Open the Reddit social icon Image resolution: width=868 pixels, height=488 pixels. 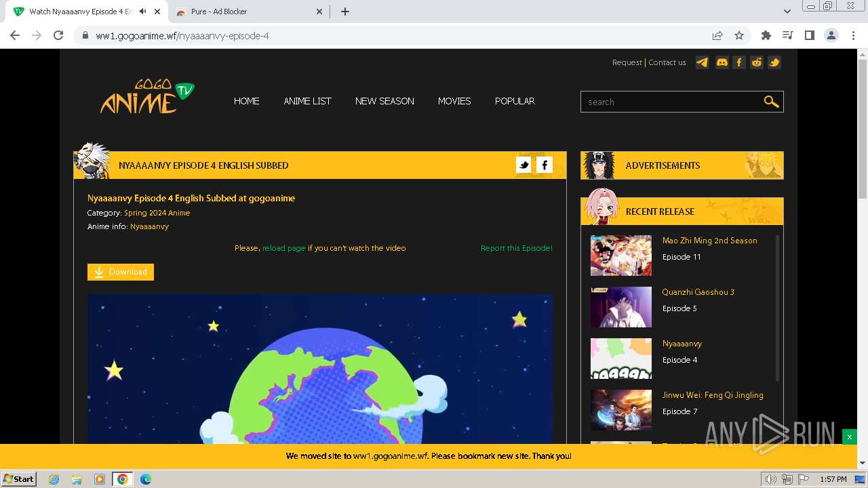(757, 62)
